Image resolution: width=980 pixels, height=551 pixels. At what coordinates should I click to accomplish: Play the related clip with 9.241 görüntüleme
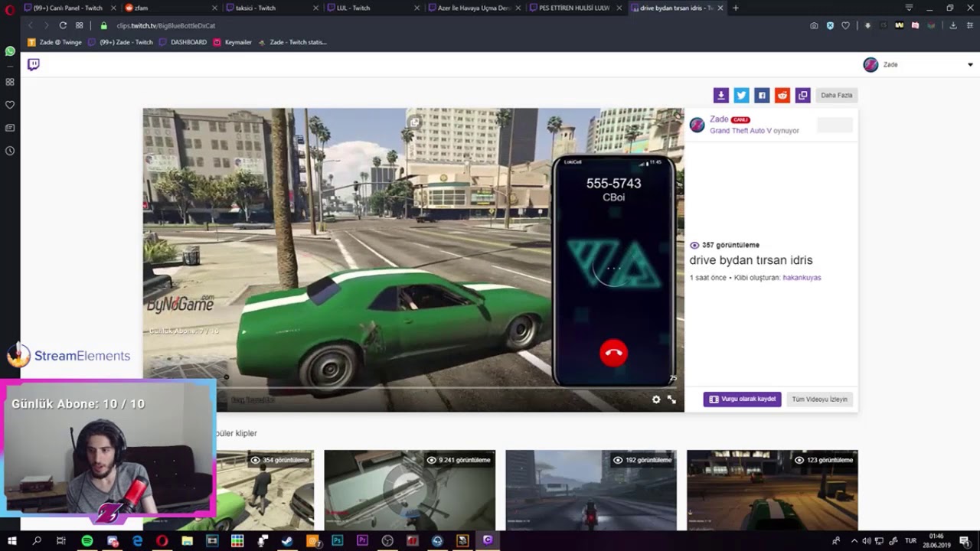tap(410, 490)
